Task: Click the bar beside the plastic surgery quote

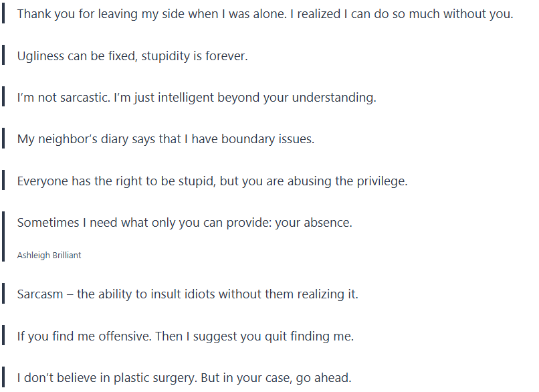Action: 4,378
